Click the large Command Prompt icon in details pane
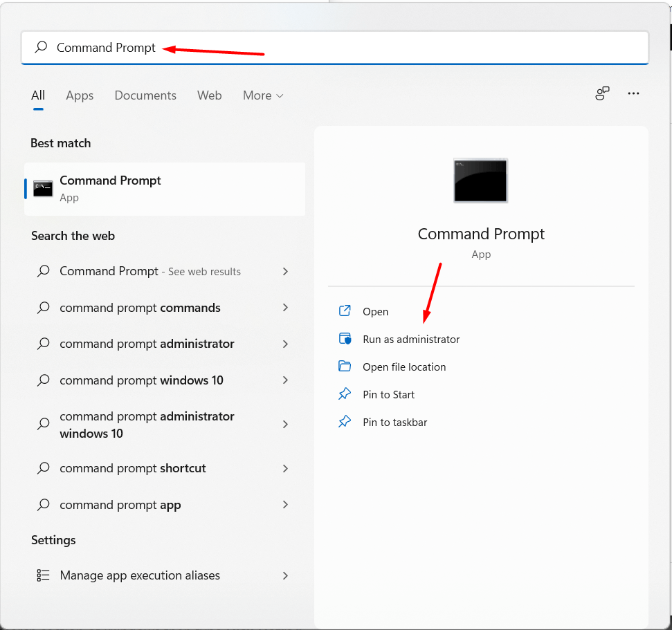 [x=480, y=180]
